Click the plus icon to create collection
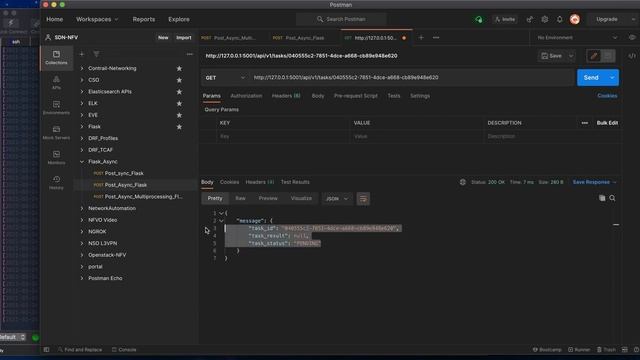The width and height of the screenshot is (640, 360). click(82, 54)
